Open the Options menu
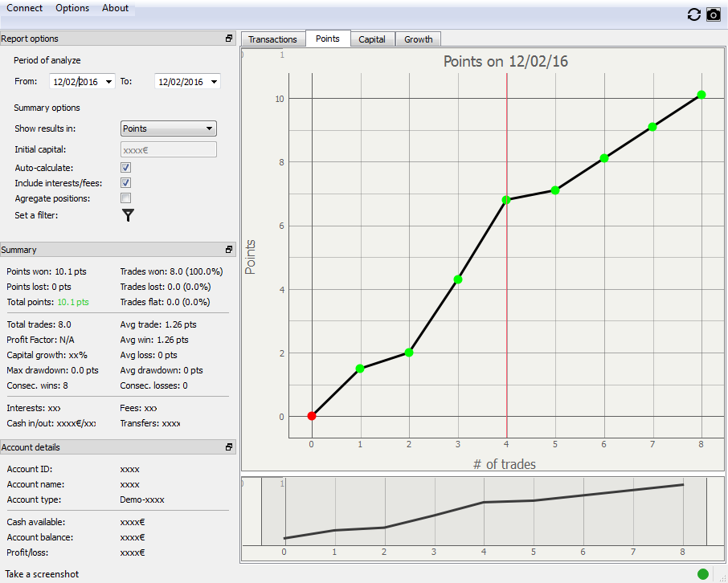The height and width of the screenshot is (583, 728). (72, 8)
